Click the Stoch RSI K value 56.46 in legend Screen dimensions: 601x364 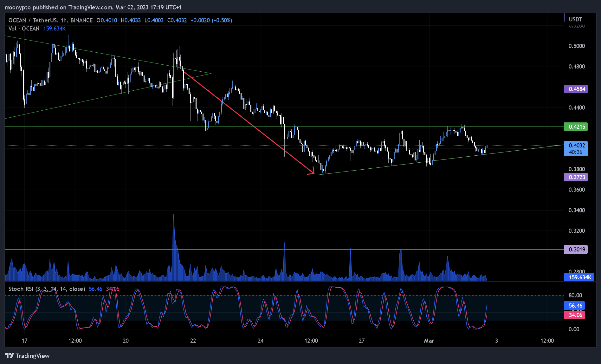pos(95,289)
